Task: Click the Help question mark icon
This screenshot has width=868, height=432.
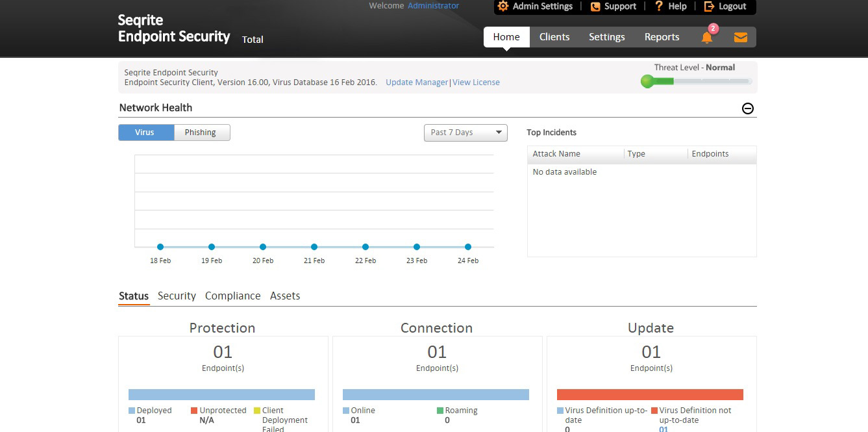Action: pyautogui.click(x=659, y=6)
